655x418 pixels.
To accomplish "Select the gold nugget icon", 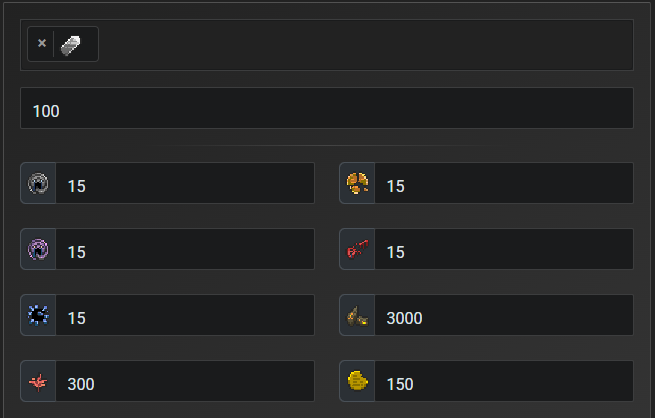I will (357, 382).
